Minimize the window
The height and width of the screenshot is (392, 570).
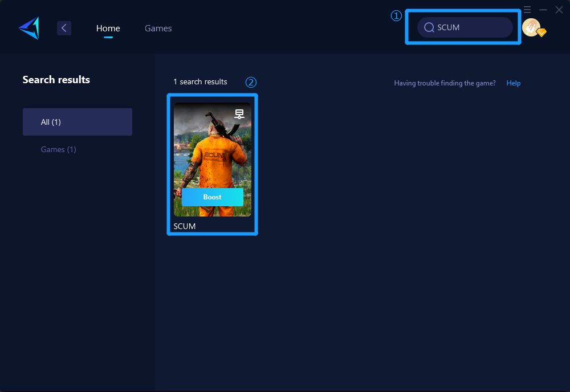(543, 10)
